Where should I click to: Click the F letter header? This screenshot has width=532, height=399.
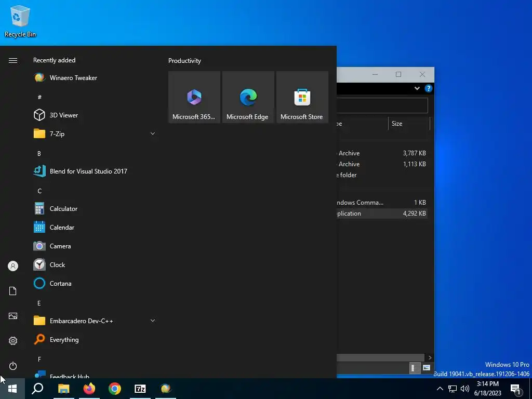pos(39,359)
